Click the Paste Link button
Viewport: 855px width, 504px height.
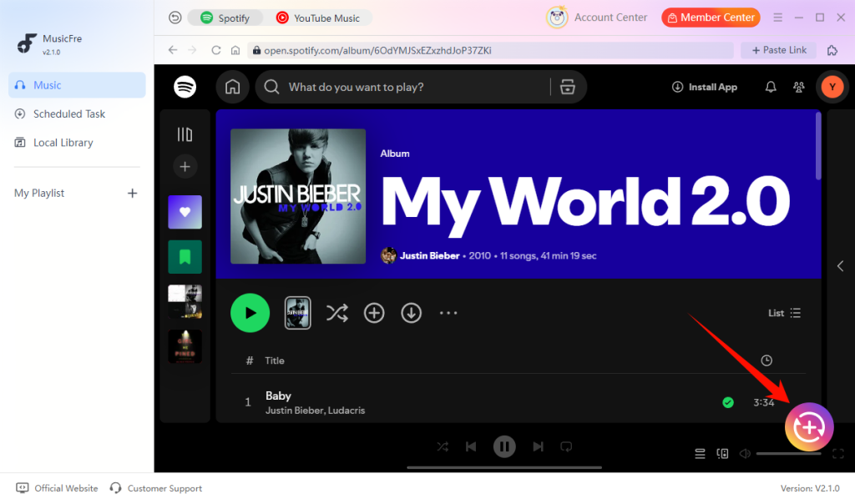point(778,50)
